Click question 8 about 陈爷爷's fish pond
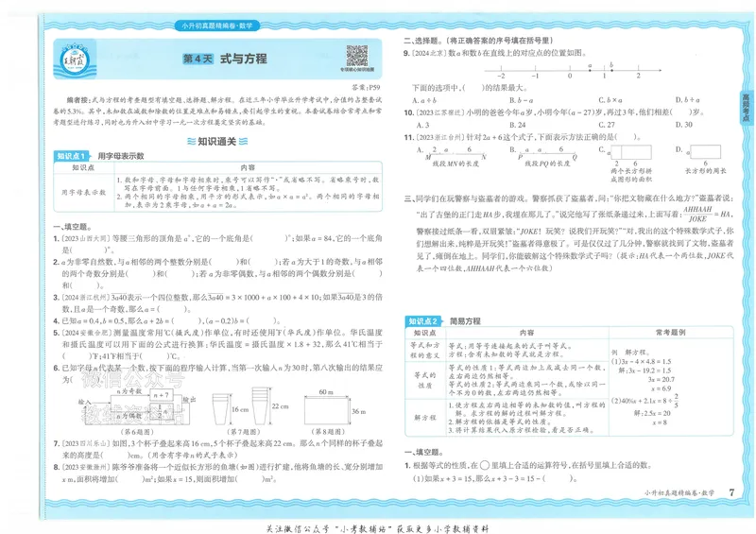 (218, 473)
